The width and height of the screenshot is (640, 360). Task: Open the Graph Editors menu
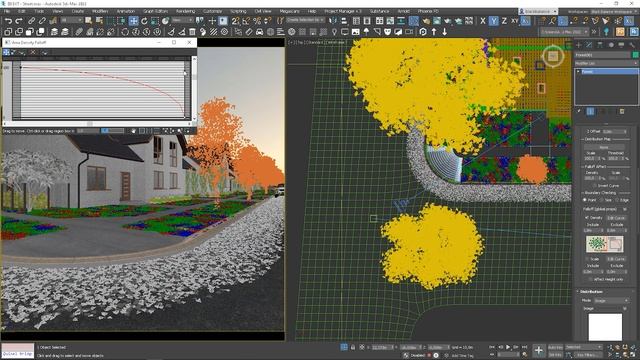(x=156, y=11)
